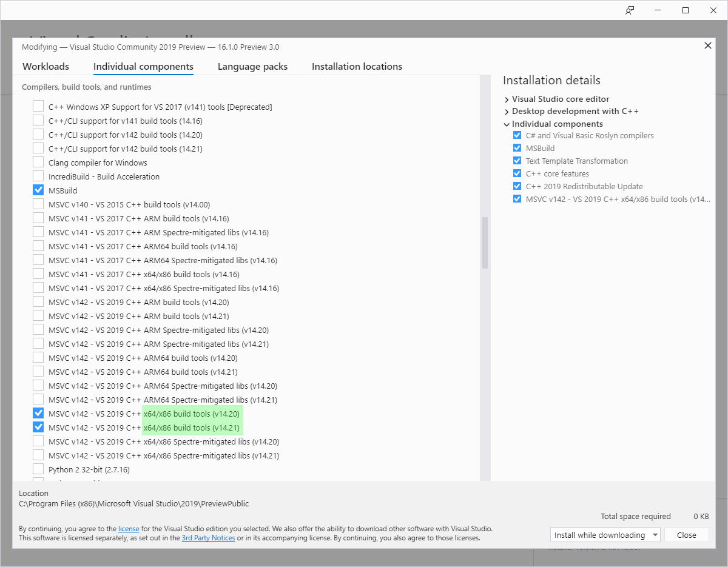The width and height of the screenshot is (728, 567).
Task: Enable C++/CLI support for v141 build tools
Action: [38, 121]
